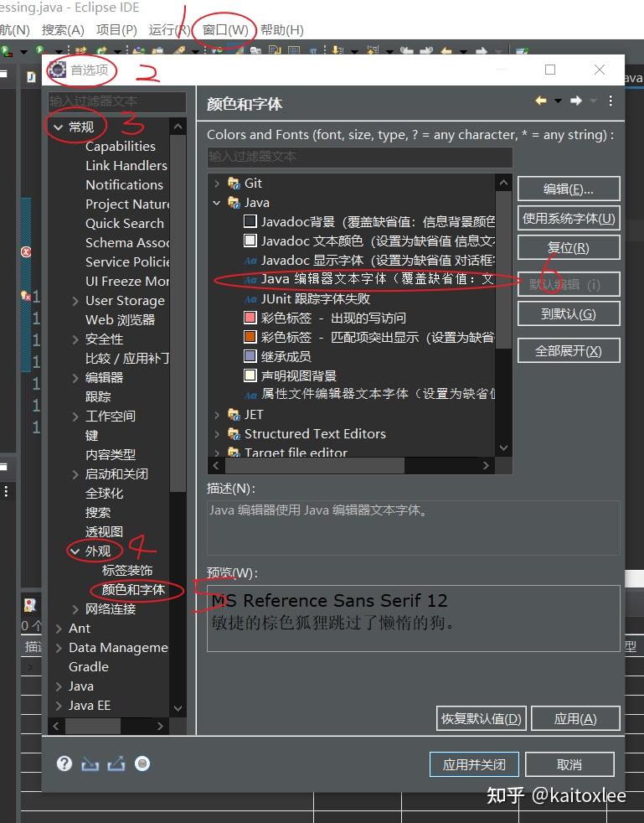Click the 复位(R) button

coord(569,248)
